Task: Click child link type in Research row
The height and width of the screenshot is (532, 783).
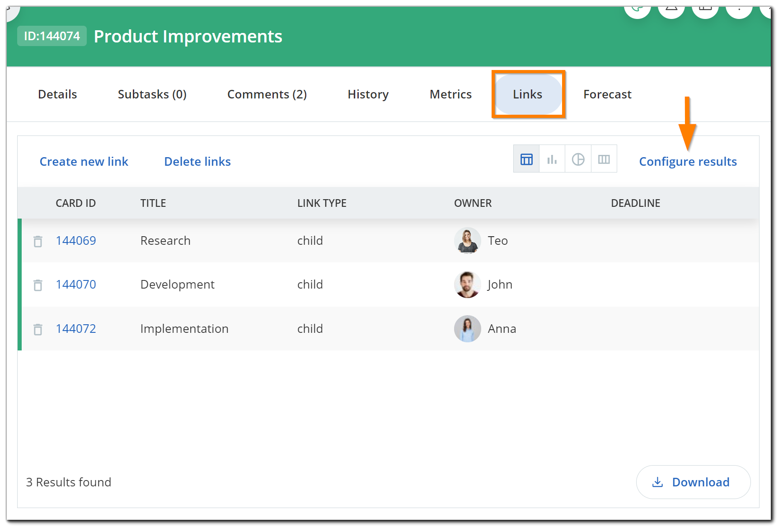Action: click(310, 240)
